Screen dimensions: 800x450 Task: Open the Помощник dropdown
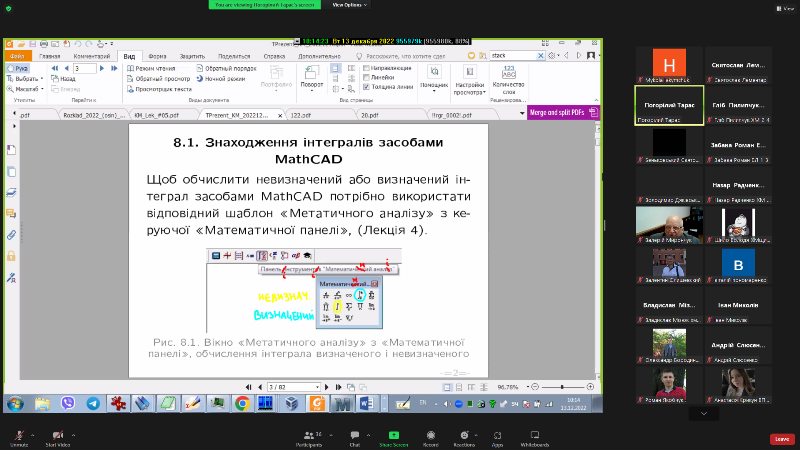(x=433, y=86)
